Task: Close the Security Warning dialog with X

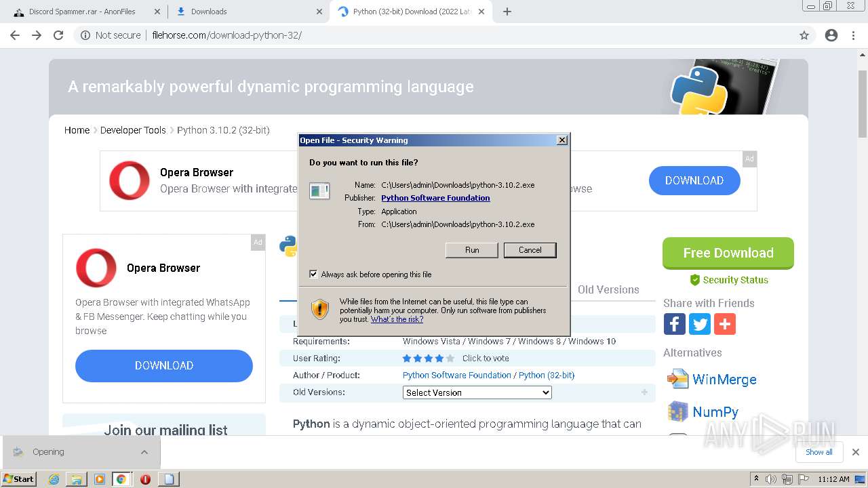Action: coord(562,140)
